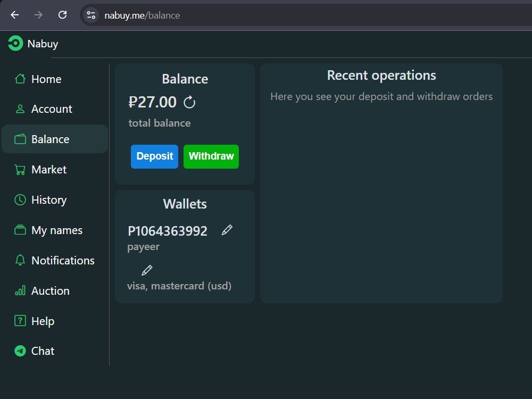Click the 'total balance' caption

point(160,123)
